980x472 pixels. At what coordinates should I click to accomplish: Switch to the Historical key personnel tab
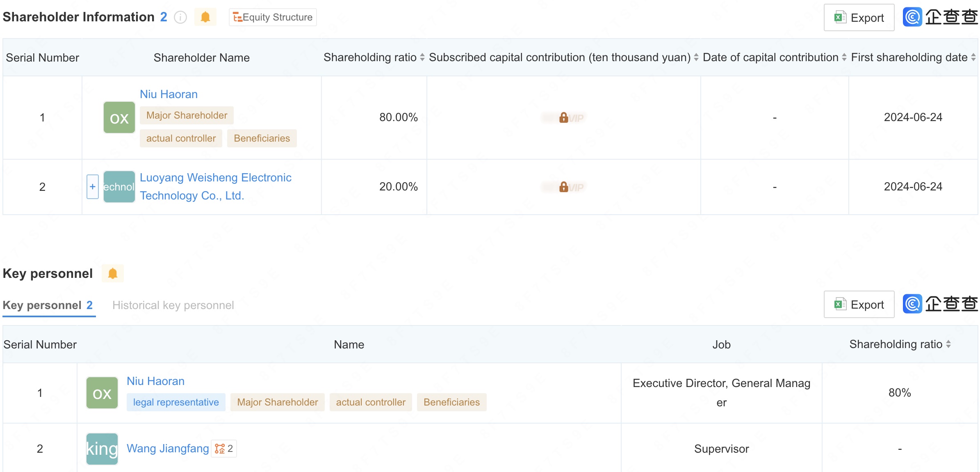(x=173, y=305)
